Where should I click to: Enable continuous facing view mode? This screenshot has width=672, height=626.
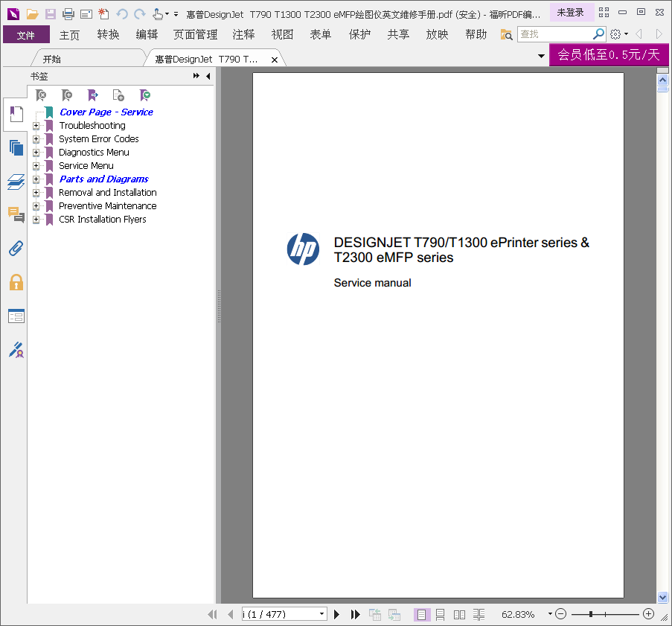[479, 615]
